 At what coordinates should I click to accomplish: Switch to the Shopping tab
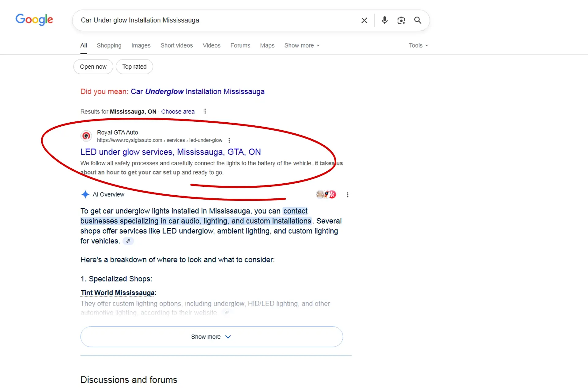(x=109, y=45)
